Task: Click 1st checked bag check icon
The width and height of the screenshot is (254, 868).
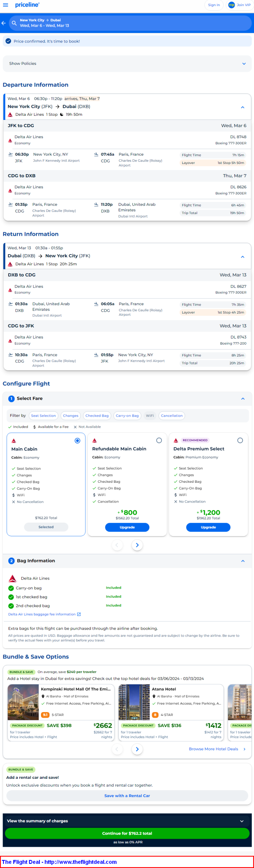Action: pyautogui.click(x=11, y=597)
